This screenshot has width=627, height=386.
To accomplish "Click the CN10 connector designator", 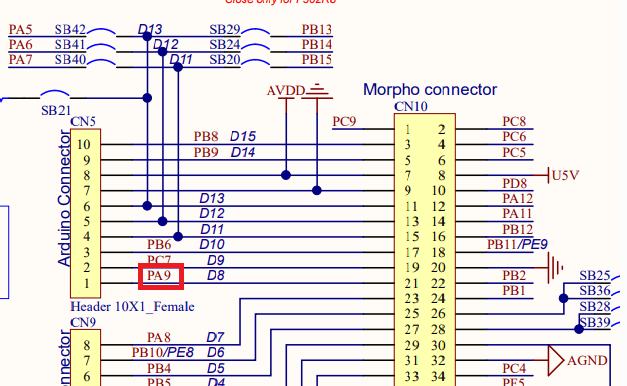I will tap(411, 106).
